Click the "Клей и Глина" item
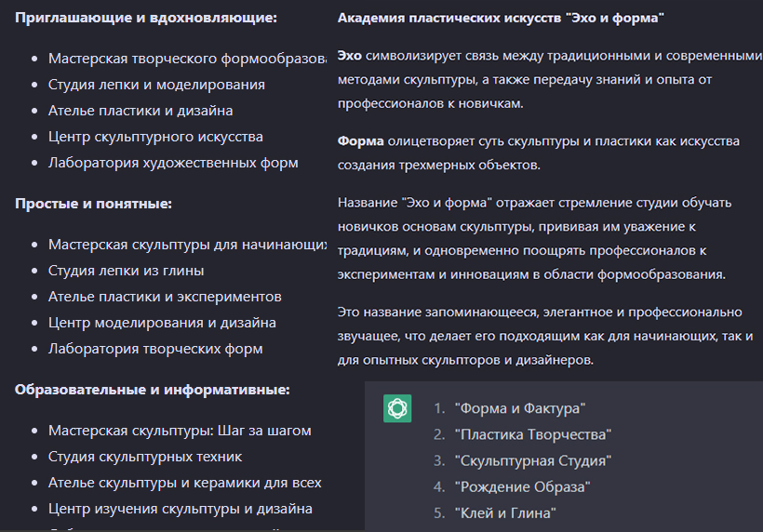 click(505, 512)
